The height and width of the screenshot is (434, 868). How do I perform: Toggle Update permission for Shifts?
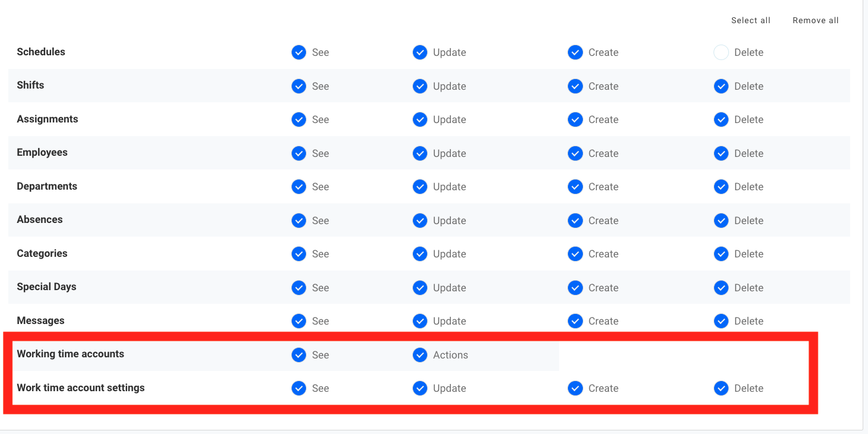click(420, 86)
